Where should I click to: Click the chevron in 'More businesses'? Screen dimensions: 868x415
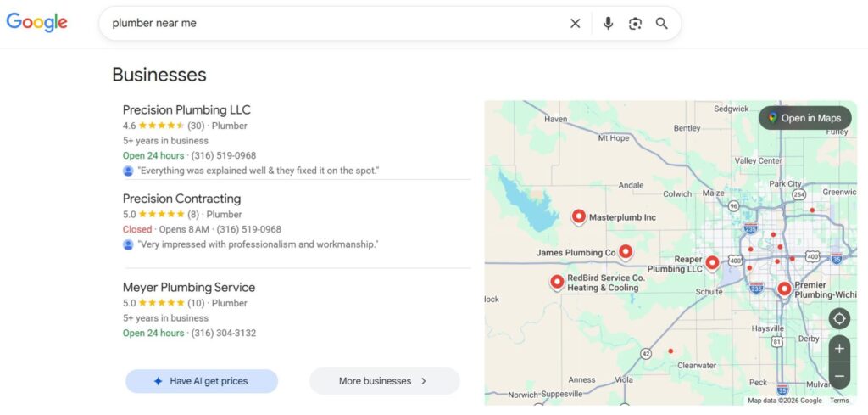coord(424,381)
